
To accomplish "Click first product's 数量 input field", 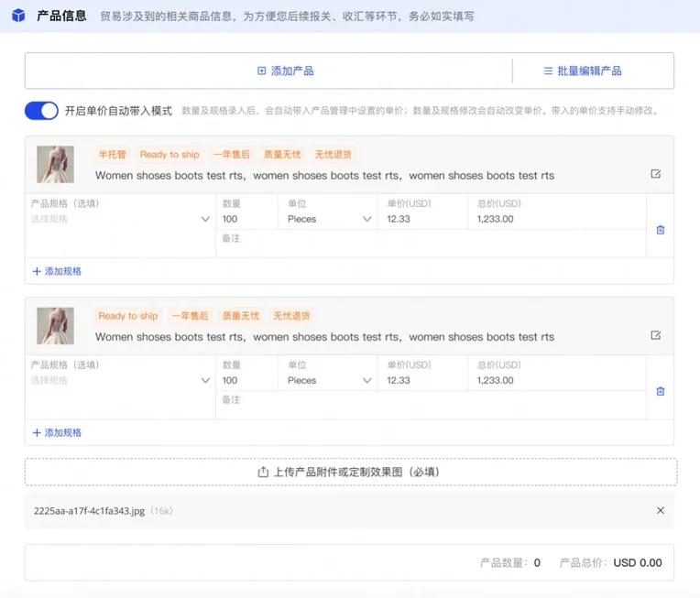I will 246,219.
